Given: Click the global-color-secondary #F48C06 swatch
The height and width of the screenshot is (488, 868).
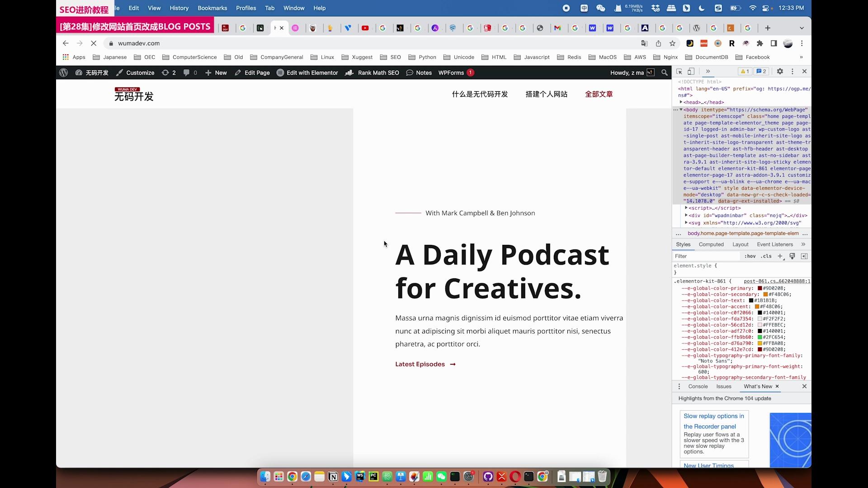Looking at the screenshot, I should click(x=766, y=295).
